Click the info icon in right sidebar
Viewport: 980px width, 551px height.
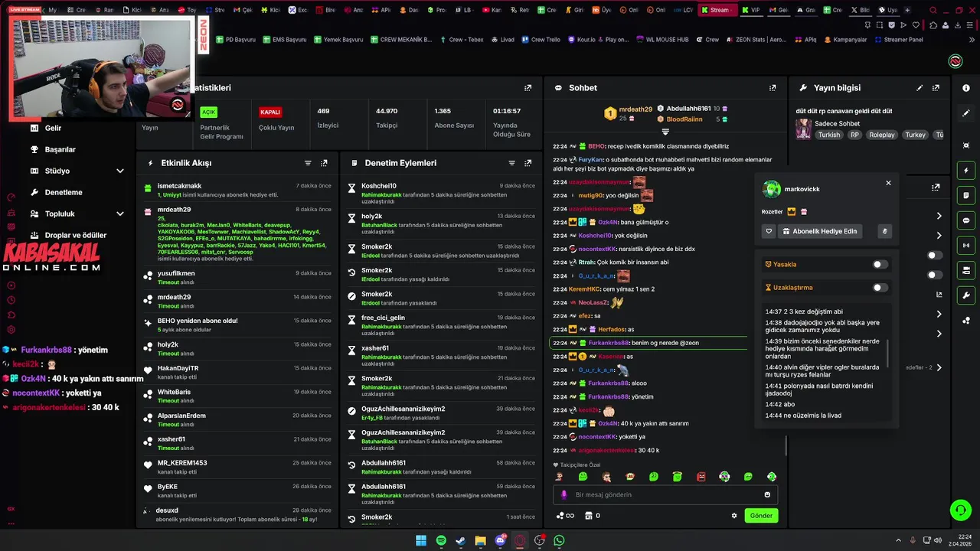[966, 88]
